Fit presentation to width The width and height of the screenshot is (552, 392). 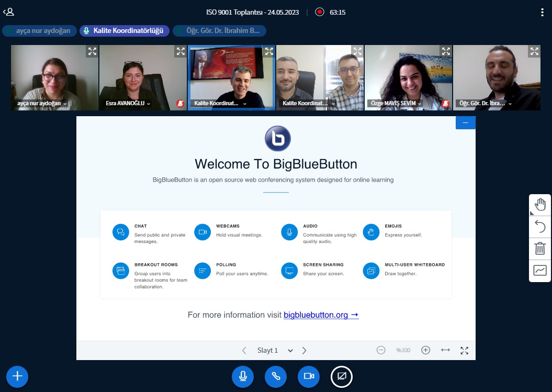tap(445, 350)
